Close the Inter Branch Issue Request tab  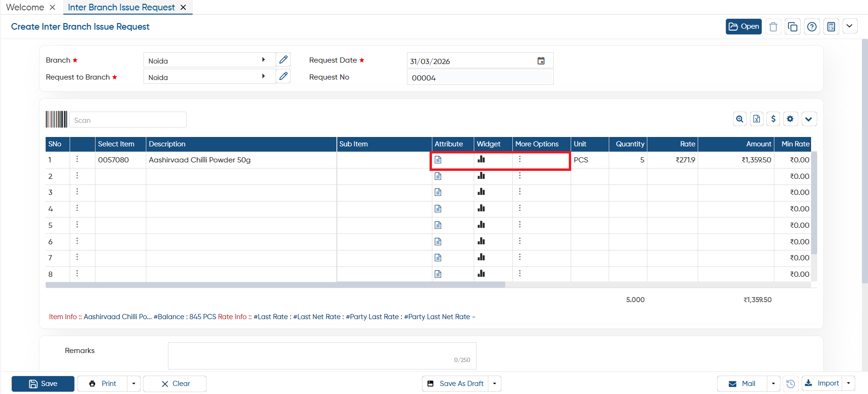coord(183,7)
